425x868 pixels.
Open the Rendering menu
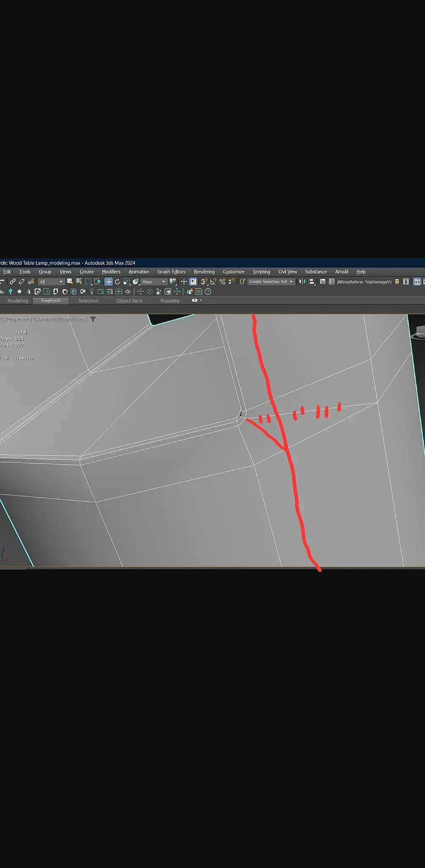[204, 272]
